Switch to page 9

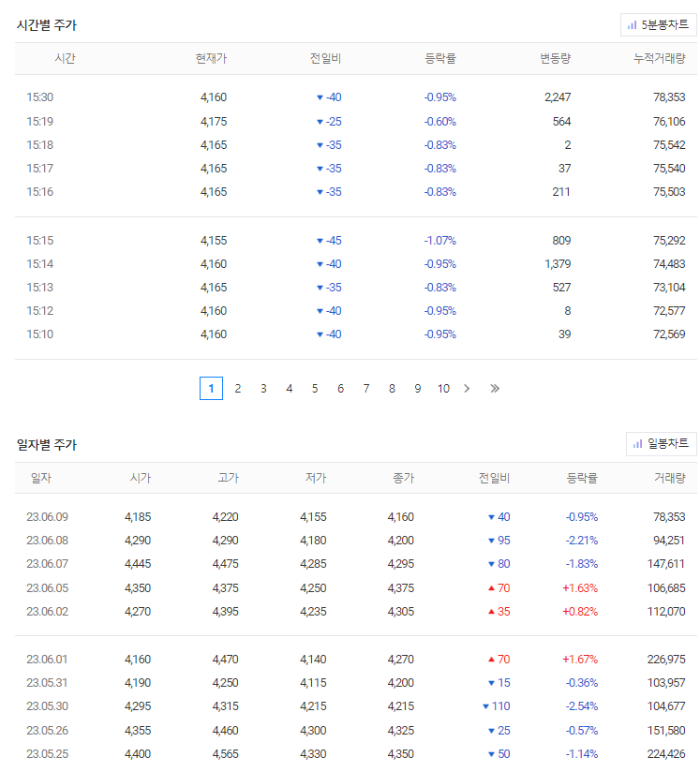pyautogui.click(x=418, y=389)
